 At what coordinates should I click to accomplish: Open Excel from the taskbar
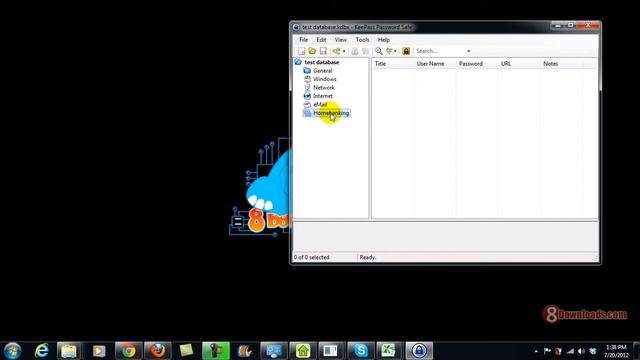(x=388, y=351)
